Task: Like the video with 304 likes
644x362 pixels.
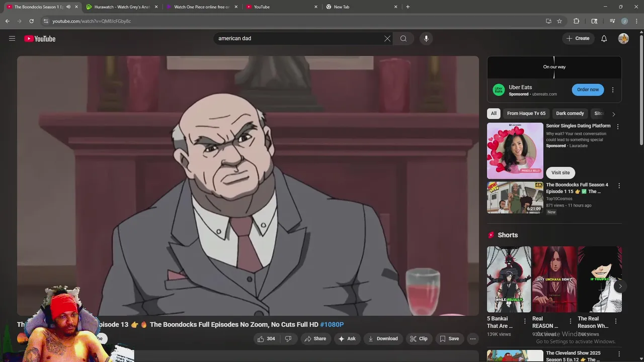Action: tap(266, 339)
